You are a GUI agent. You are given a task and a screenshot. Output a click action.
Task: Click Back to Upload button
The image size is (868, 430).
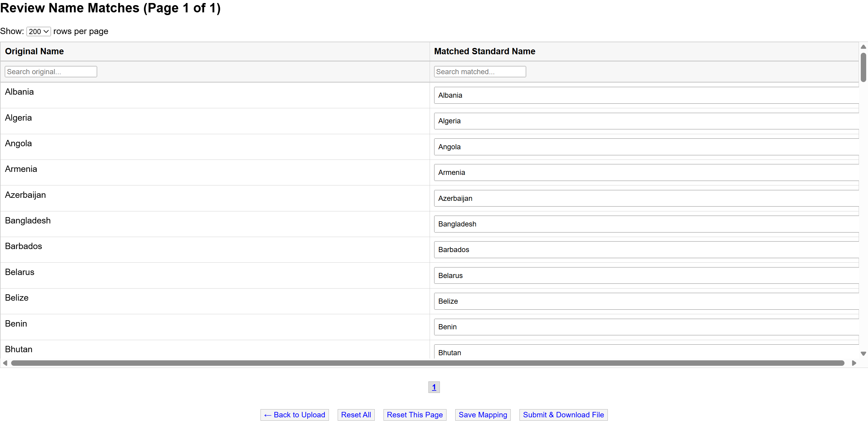295,415
